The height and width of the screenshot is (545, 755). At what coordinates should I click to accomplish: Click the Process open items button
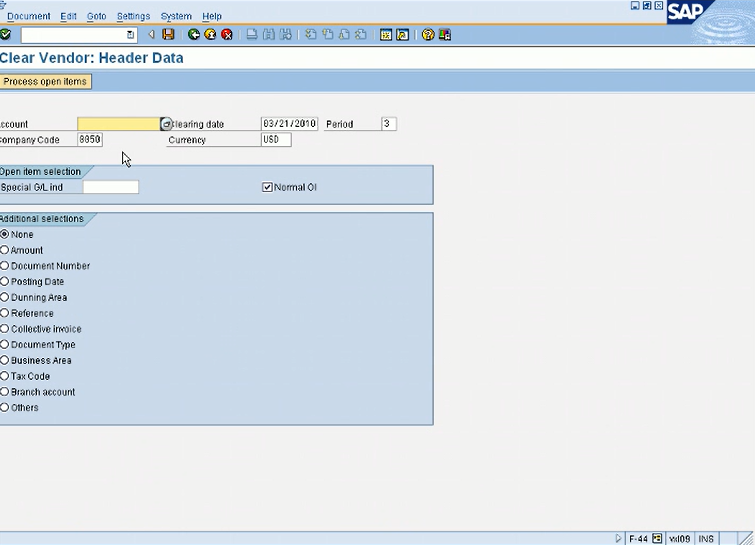click(45, 81)
